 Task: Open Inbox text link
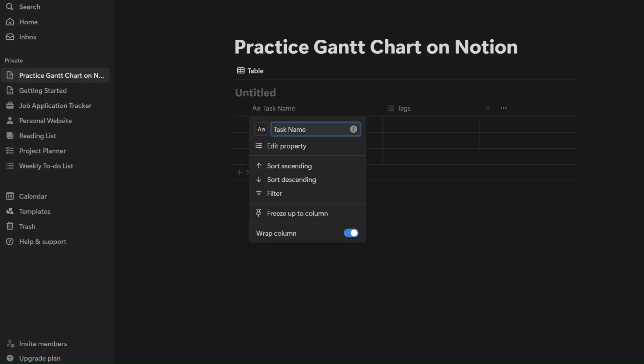tap(28, 37)
